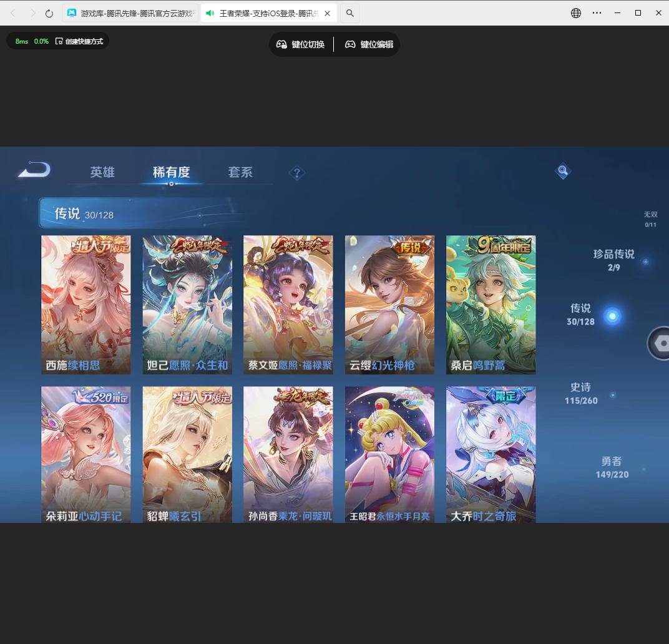Open the magnifier search in the tab strip

pyautogui.click(x=349, y=12)
